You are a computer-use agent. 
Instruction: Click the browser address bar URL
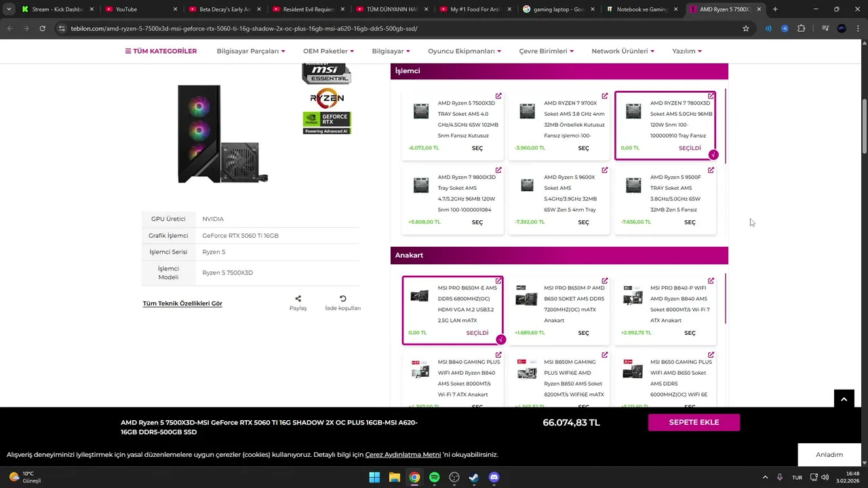(x=244, y=28)
